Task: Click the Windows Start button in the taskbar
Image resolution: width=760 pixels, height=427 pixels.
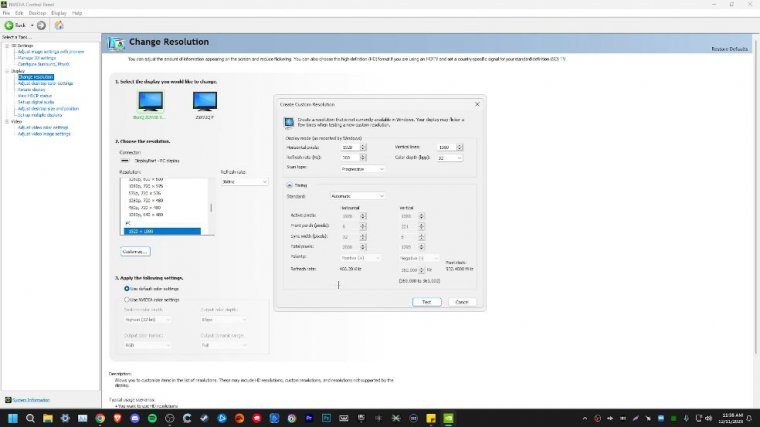Action: [x=13, y=417]
